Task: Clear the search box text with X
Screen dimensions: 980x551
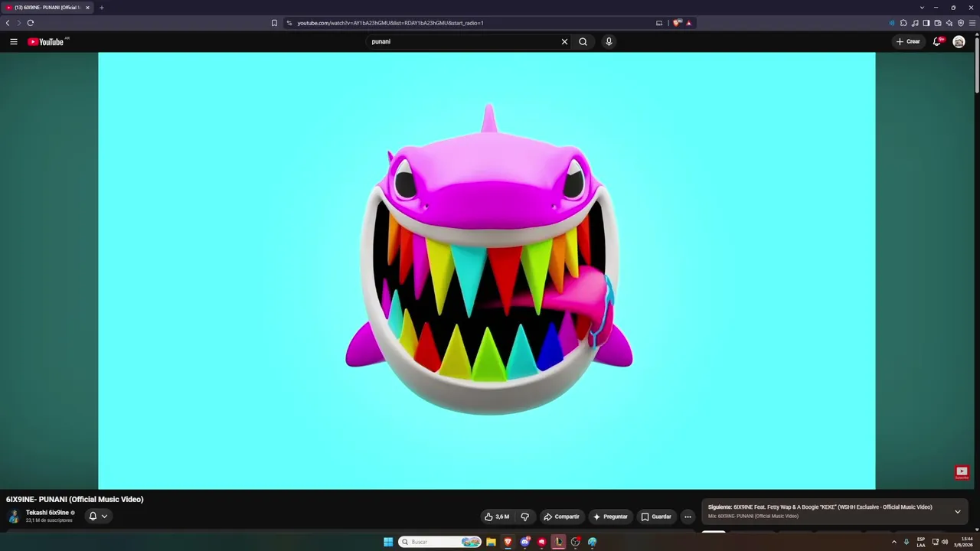Action: [564, 41]
